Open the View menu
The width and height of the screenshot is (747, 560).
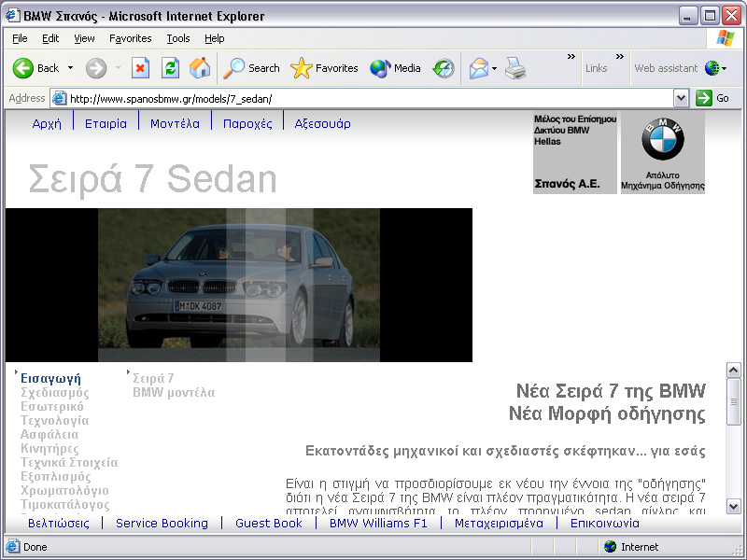pyautogui.click(x=84, y=38)
